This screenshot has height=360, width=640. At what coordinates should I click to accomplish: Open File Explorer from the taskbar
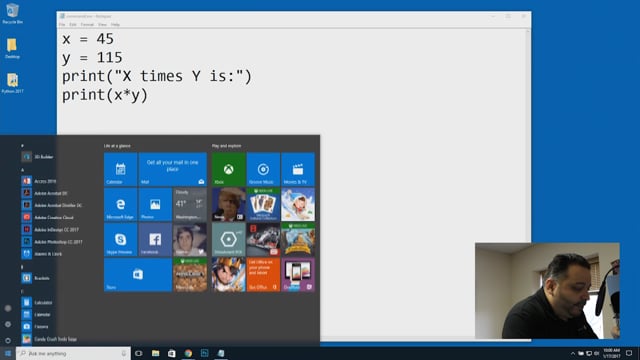156,353
